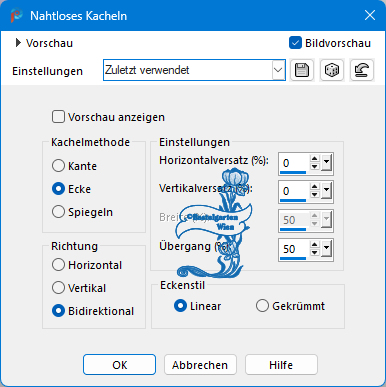386x387 pixels.
Task: Click the reset to default arrow icon
Action: click(x=362, y=70)
